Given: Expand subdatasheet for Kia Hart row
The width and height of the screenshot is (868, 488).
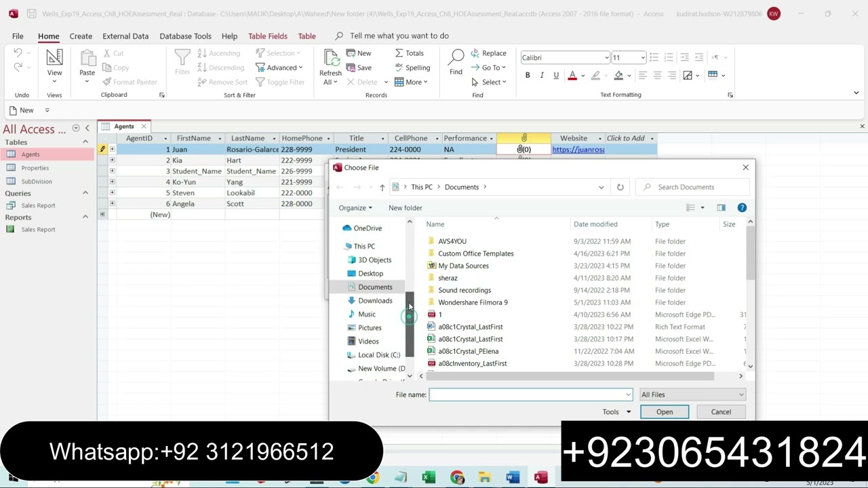Looking at the screenshot, I should 112,160.
